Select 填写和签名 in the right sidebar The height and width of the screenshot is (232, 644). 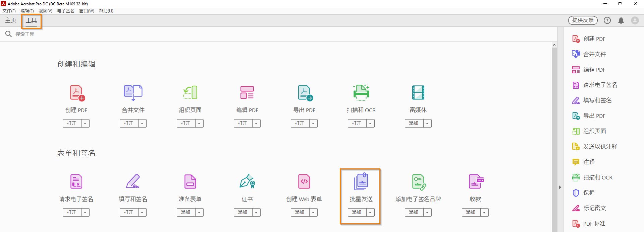pos(592,100)
